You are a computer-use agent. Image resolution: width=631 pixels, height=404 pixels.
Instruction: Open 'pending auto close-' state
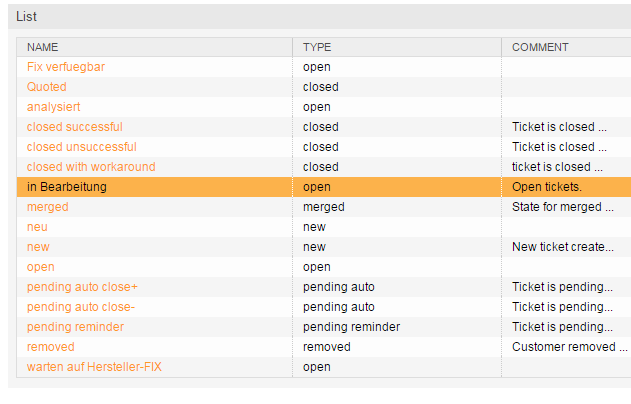click(x=81, y=307)
